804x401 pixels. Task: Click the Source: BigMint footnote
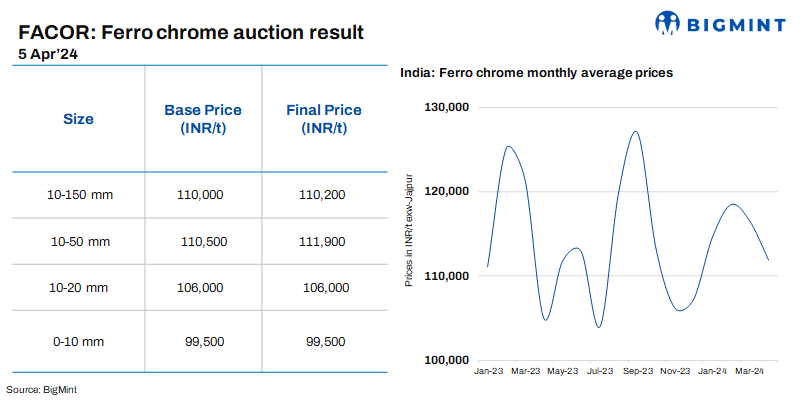[x=42, y=389]
